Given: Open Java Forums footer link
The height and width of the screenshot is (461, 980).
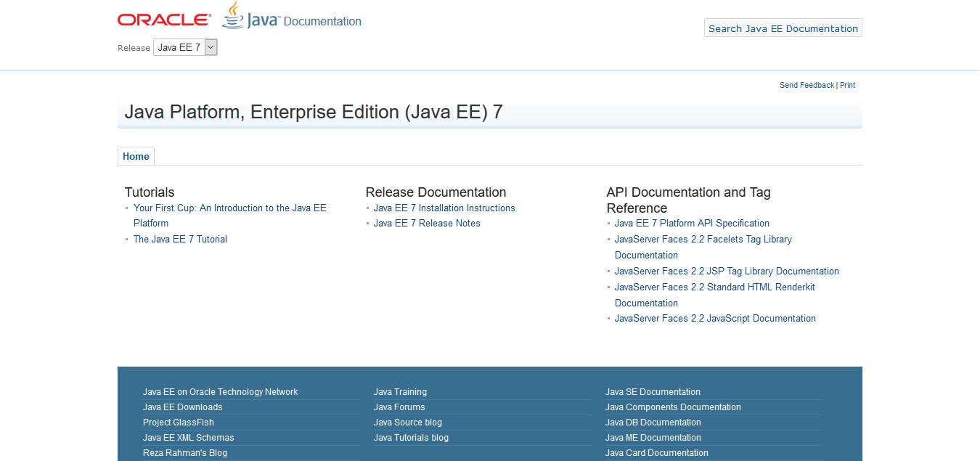Looking at the screenshot, I should [x=399, y=407].
